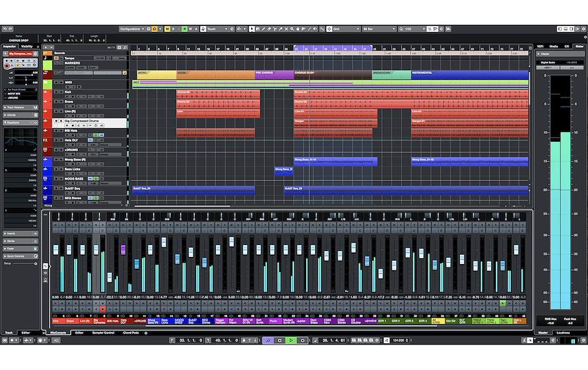Toggle the green R read-automation button in toolbar
Viewport: 588px width, 370px height.
(185, 29)
